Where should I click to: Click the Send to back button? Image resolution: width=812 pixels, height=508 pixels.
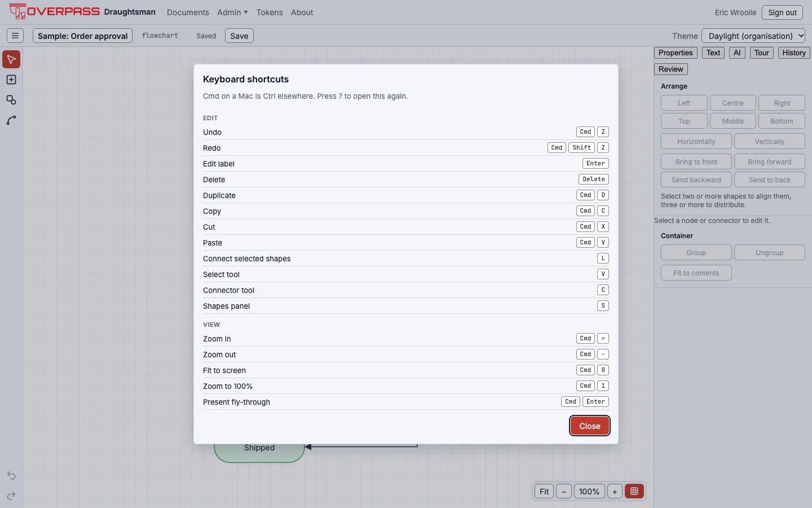(x=770, y=179)
